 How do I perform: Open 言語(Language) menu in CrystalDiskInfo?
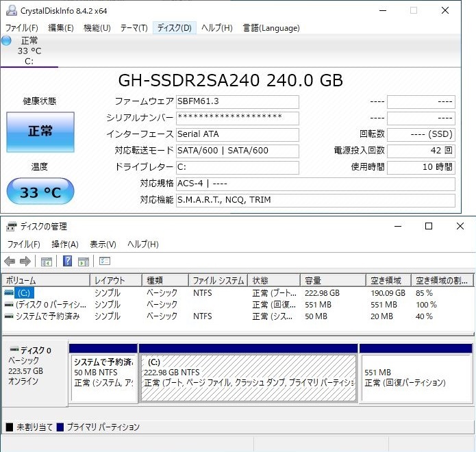[271, 28]
